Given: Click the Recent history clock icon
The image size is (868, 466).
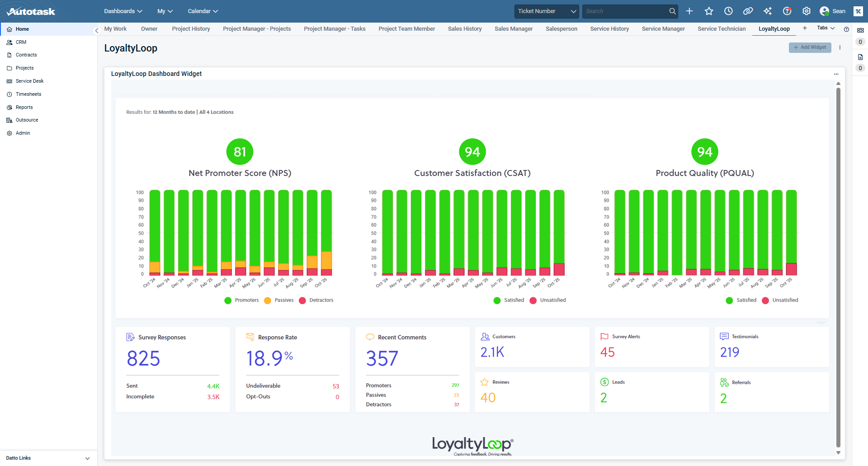Looking at the screenshot, I should 728,11.
